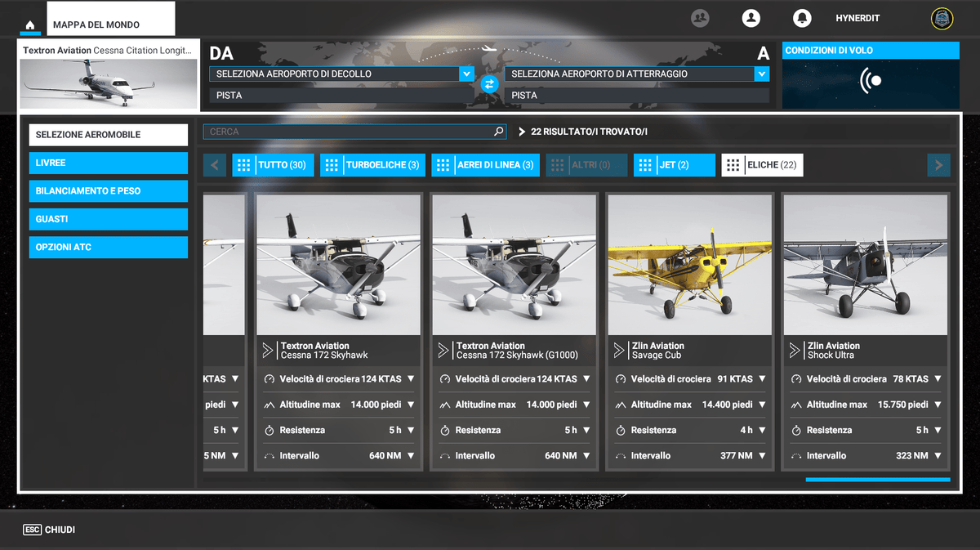Image resolution: width=980 pixels, height=550 pixels.
Task: Click the grid icon on Turboeliche filter
Action: coord(331,165)
